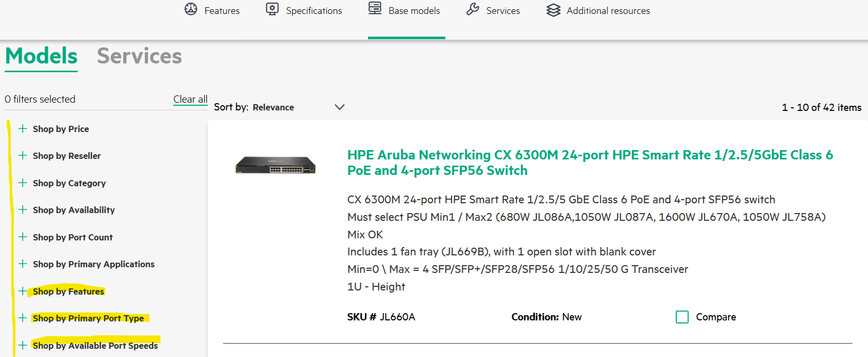Click the Specifications icon in top navigation
This screenshot has height=357, width=868.
(272, 9)
